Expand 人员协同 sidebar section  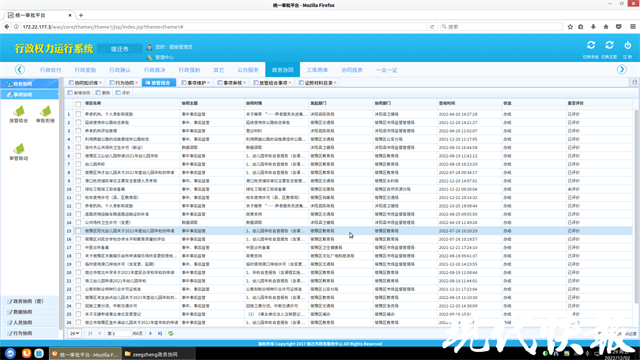point(30,322)
